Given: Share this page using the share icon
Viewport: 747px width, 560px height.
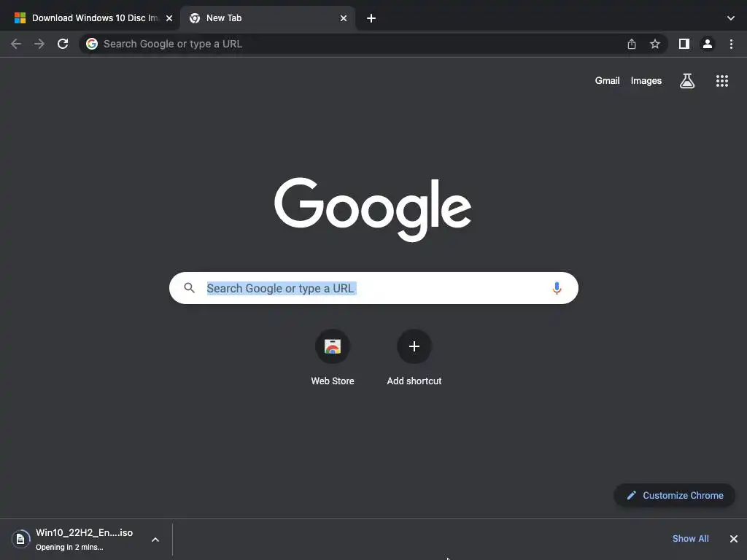Looking at the screenshot, I should coord(632,44).
